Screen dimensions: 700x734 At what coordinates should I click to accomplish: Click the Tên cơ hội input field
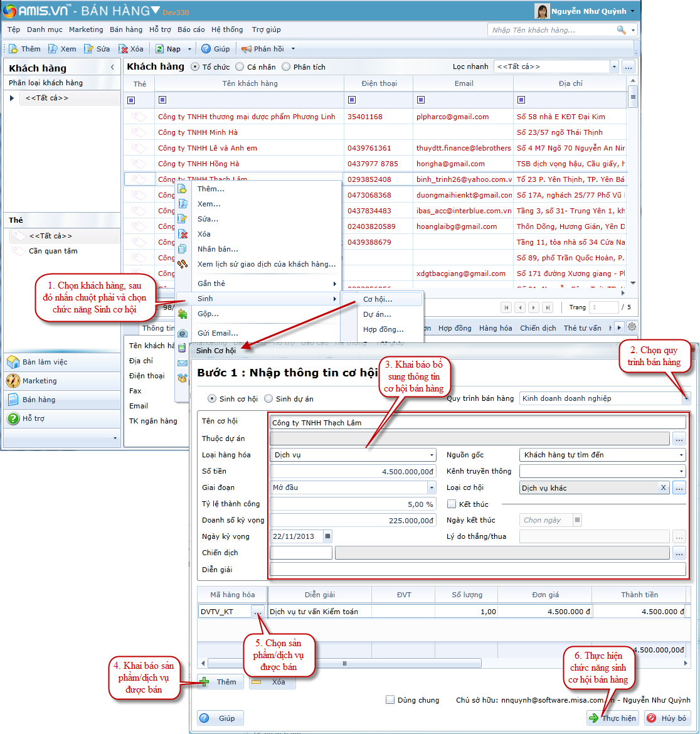[x=477, y=422]
